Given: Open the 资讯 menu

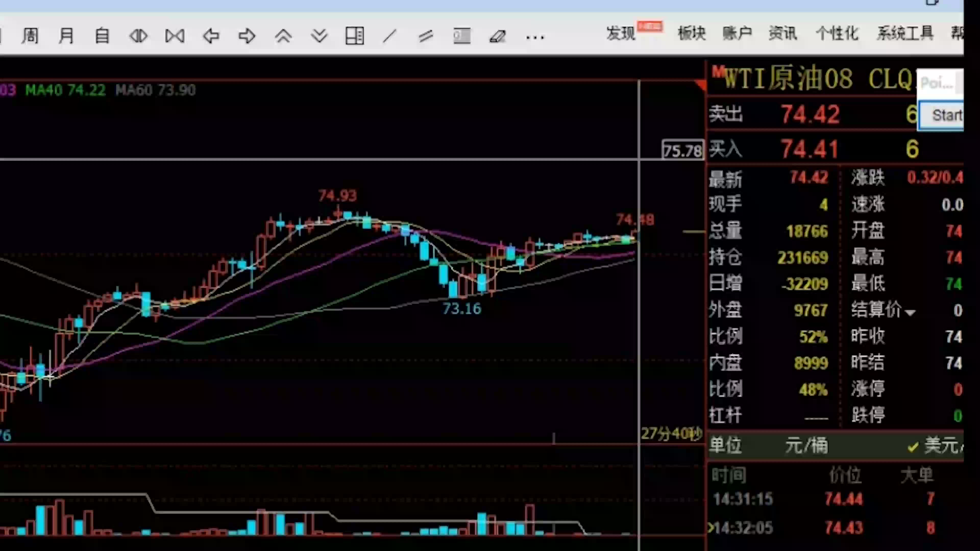Looking at the screenshot, I should [782, 33].
